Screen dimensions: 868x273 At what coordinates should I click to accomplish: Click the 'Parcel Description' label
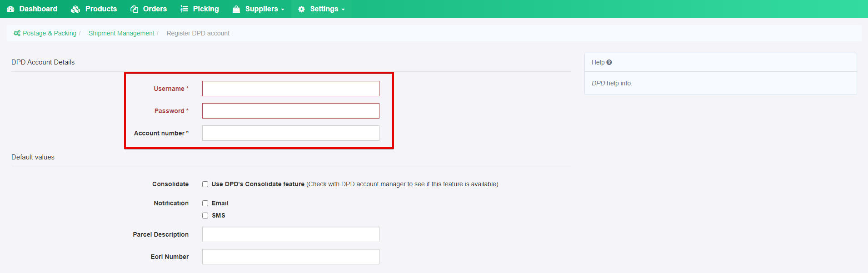click(161, 234)
